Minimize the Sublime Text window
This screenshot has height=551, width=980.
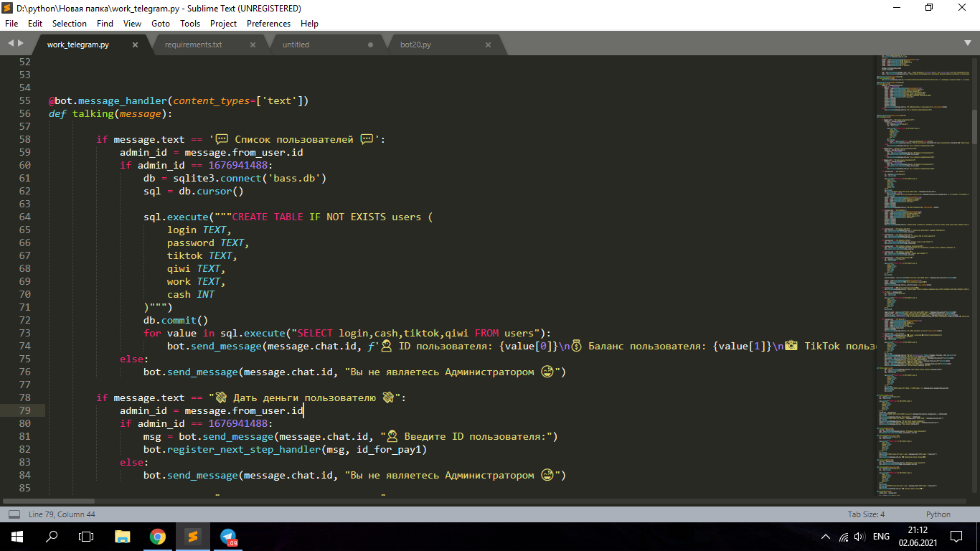[897, 8]
